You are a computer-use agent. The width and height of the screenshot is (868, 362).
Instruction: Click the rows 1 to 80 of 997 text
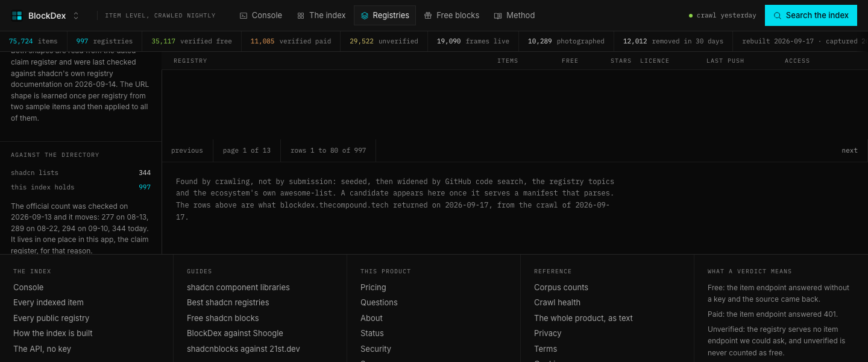pos(328,151)
